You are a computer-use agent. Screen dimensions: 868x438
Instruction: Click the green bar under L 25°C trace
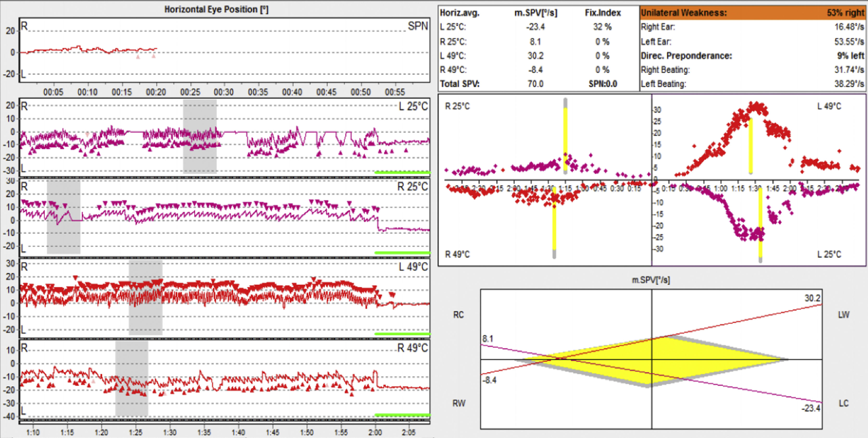click(402, 172)
